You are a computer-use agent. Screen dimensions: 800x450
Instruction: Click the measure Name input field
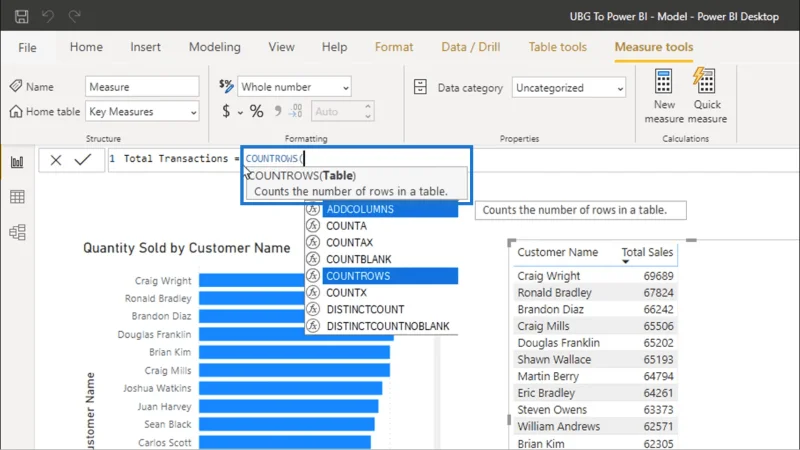[142, 87]
